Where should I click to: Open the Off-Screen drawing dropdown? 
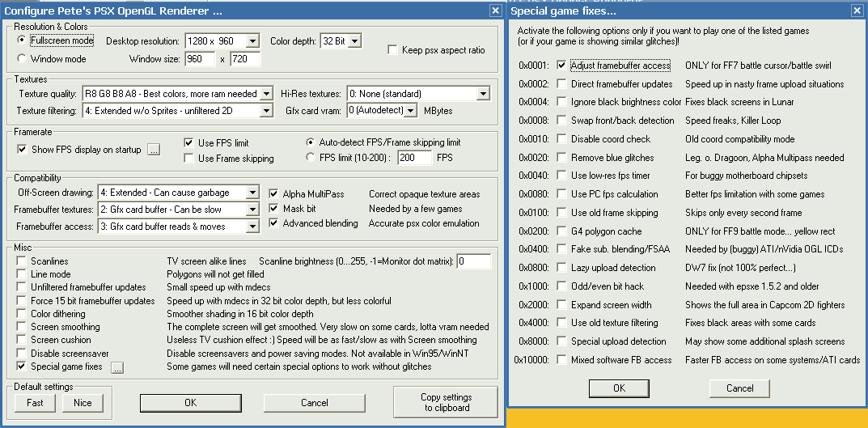point(252,192)
